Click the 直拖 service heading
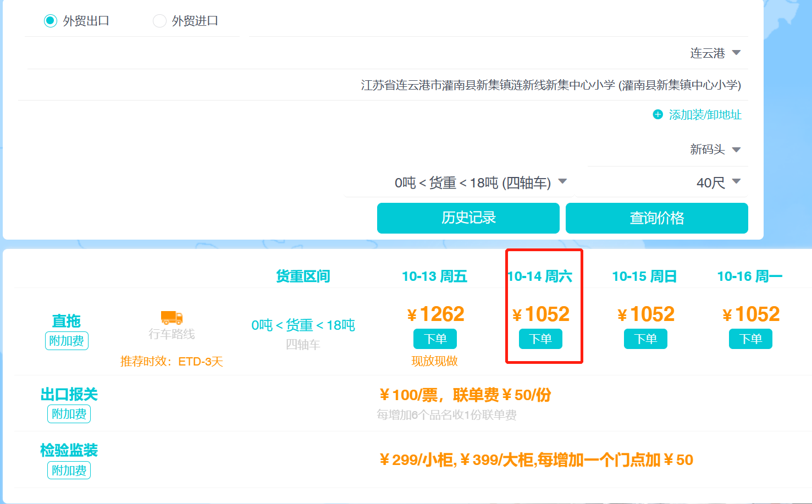The height and width of the screenshot is (504, 812). pyautogui.click(x=67, y=321)
